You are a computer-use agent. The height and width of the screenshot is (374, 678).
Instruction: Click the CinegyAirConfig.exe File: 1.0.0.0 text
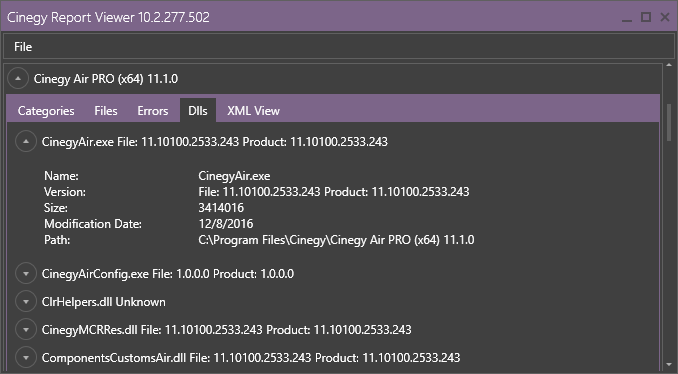(x=168, y=274)
